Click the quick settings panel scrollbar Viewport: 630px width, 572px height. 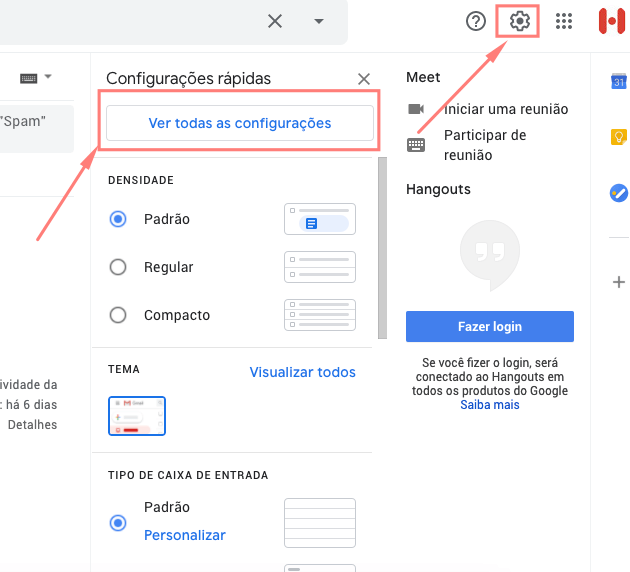pyautogui.click(x=382, y=248)
